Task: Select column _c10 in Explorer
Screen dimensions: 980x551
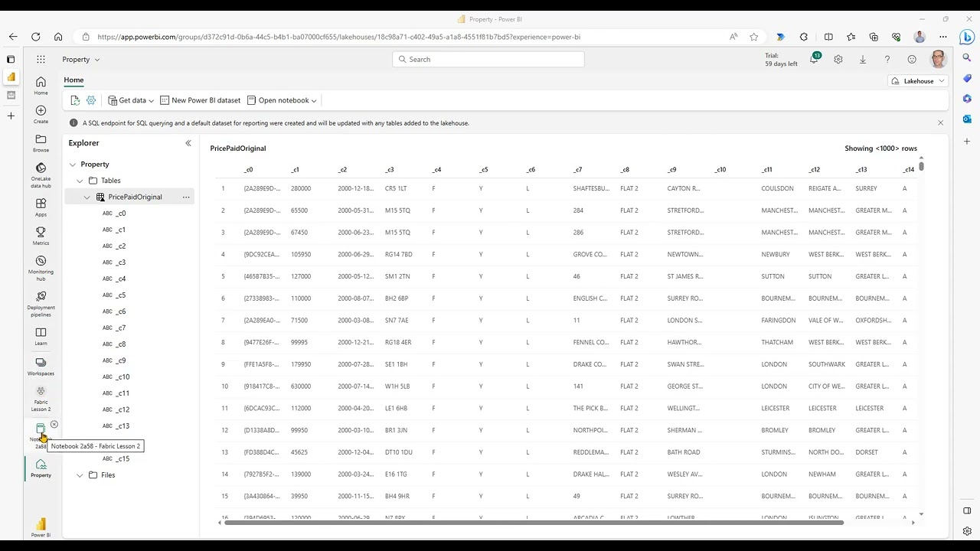Action: click(122, 377)
